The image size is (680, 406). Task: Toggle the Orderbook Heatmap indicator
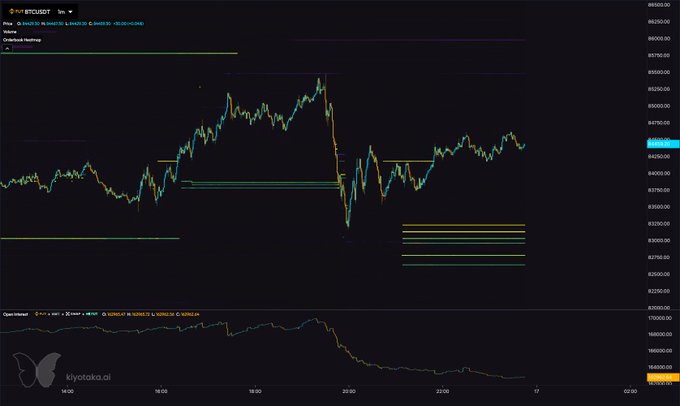pyautogui.click(x=21, y=42)
